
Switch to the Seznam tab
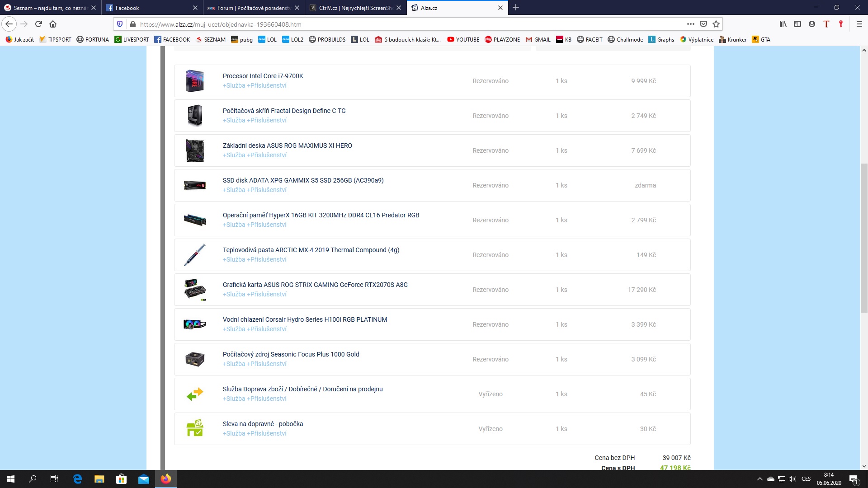[x=50, y=8]
